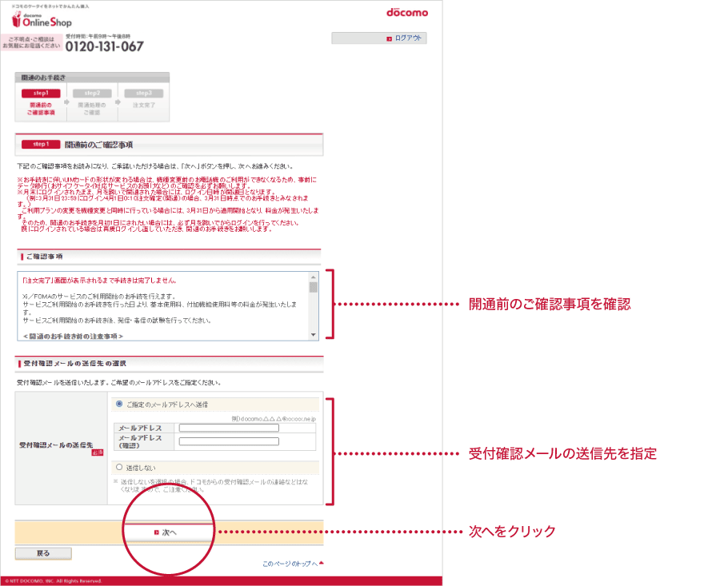
Task: Focus the メールアドレス input field
Action: point(229,428)
